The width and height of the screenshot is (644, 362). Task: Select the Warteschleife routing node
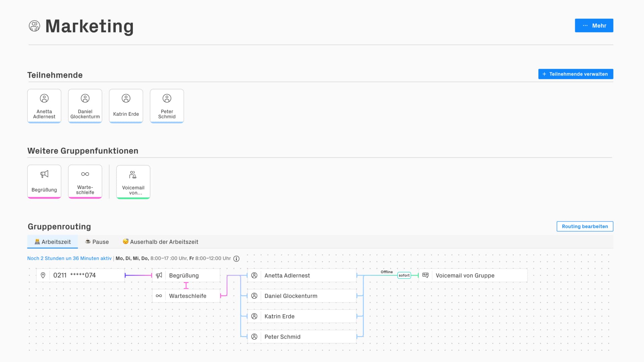coord(186,296)
